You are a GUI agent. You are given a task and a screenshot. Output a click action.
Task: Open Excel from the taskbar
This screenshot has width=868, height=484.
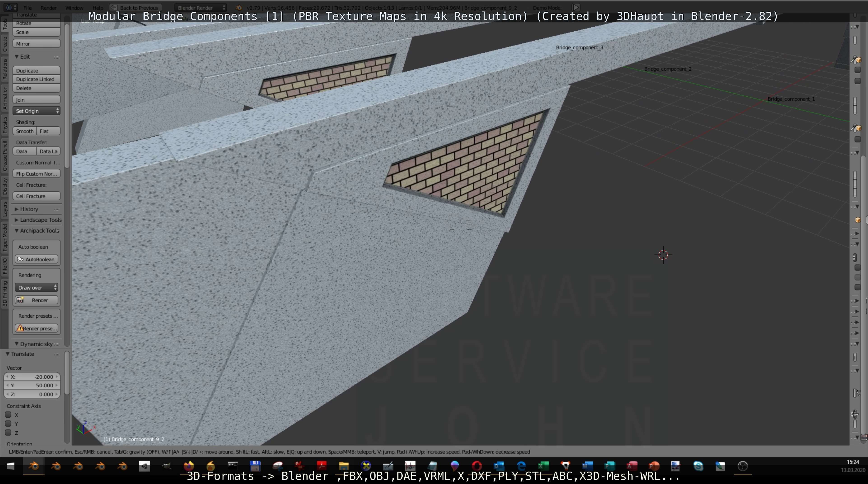543,466
